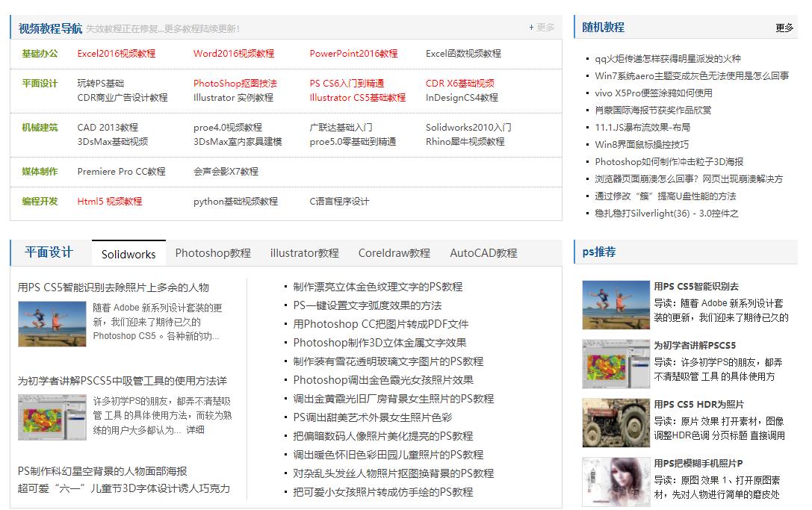Switch to the illustrator教程 tab
Screen dimensions: 812x510
pos(303,253)
